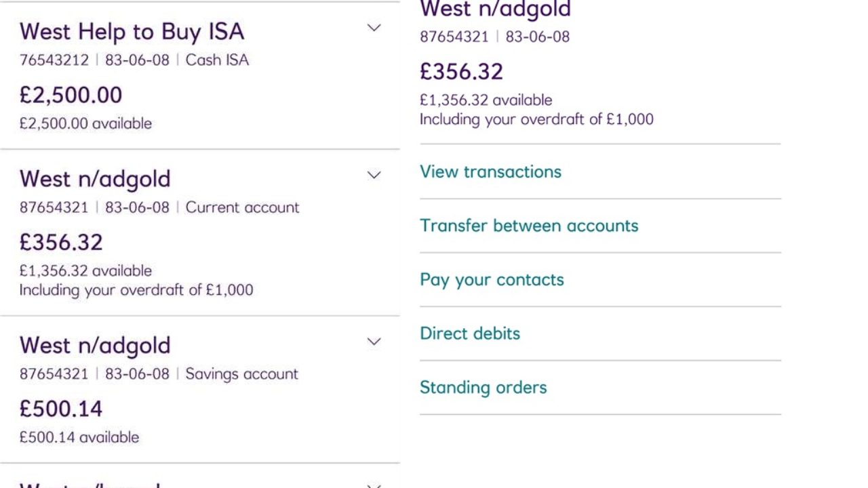This screenshot has width=868, height=488.
Task: Click the £2,500.00 ISA balance
Action: [71, 95]
